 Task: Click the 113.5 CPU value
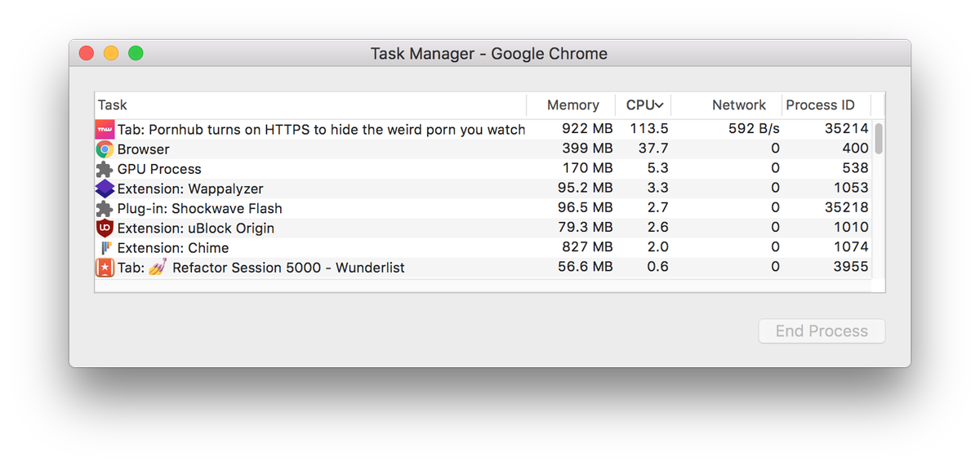point(649,129)
